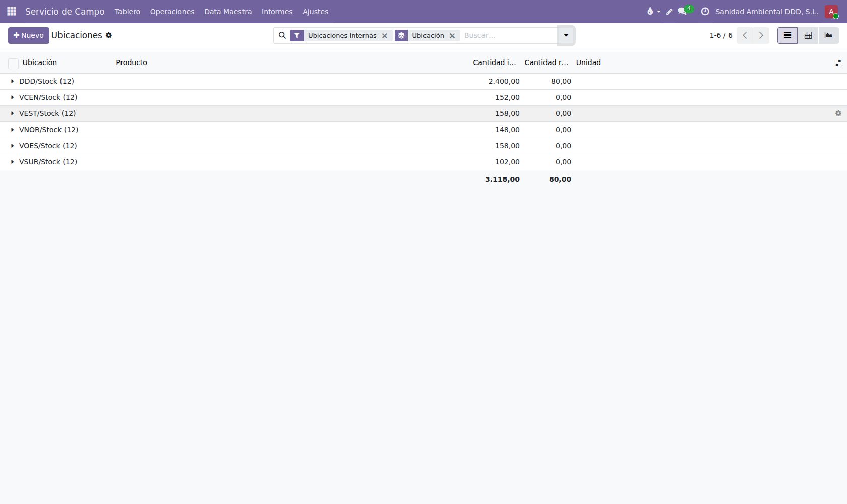Go to the previous page of records
The image size is (847, 504).
(x=745, y=35)
